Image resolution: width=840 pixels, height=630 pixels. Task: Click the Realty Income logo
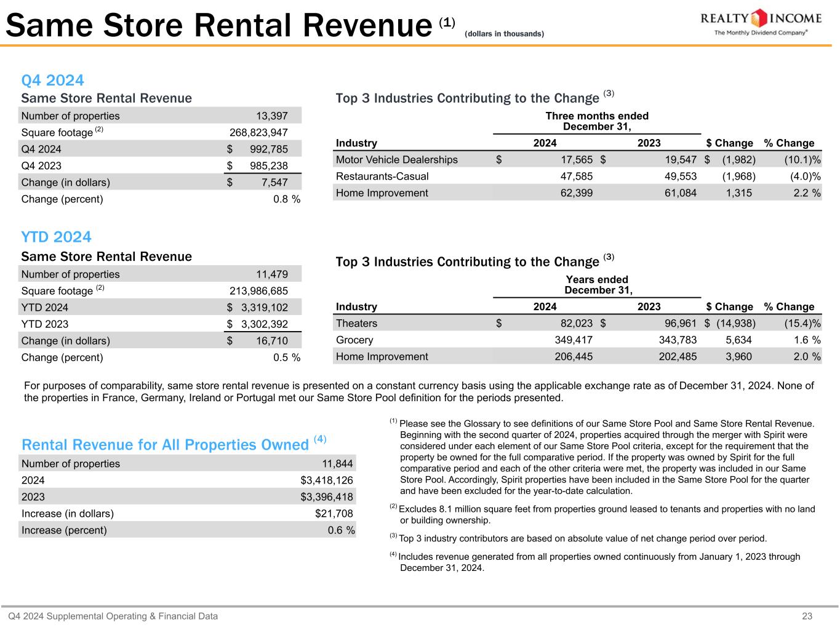tap(761, 22)
